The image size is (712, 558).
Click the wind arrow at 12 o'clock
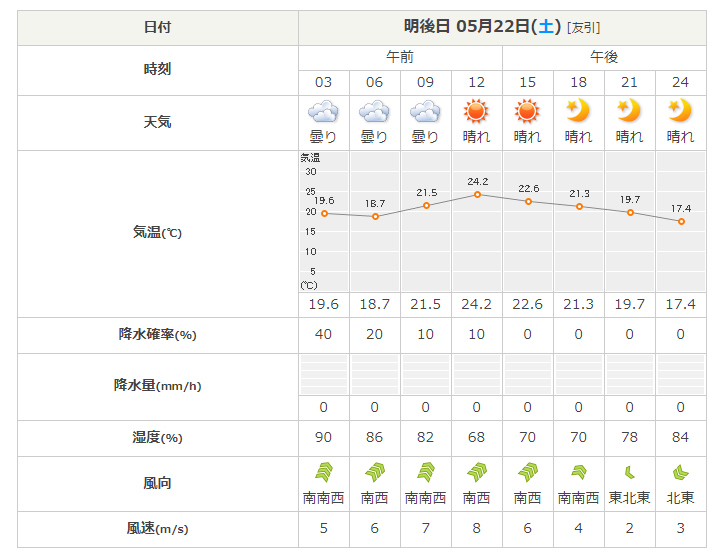pos(476,472)
